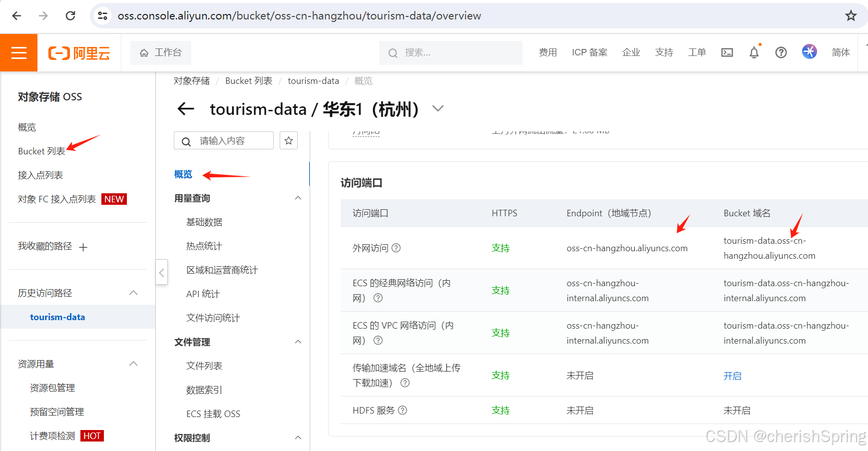Screen dimensions: 868x451
Task: Open notifications bell icon
Action: pos(754,52)
